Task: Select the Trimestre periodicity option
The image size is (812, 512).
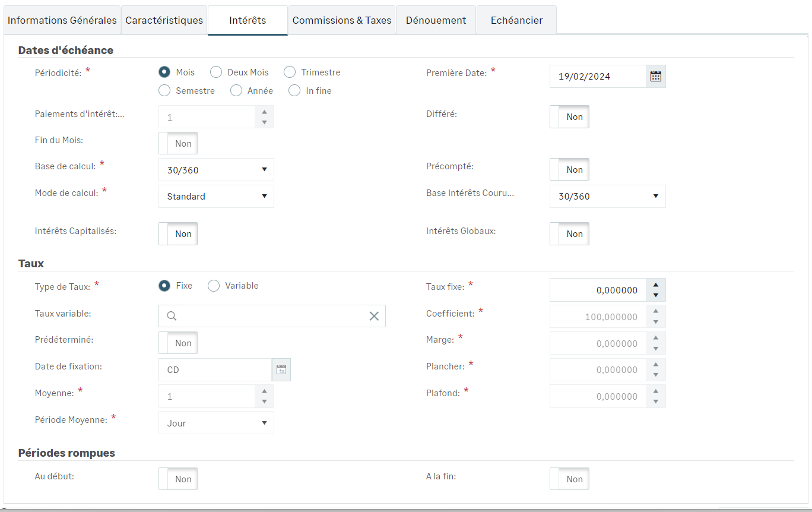Action: tap(290, 72)
